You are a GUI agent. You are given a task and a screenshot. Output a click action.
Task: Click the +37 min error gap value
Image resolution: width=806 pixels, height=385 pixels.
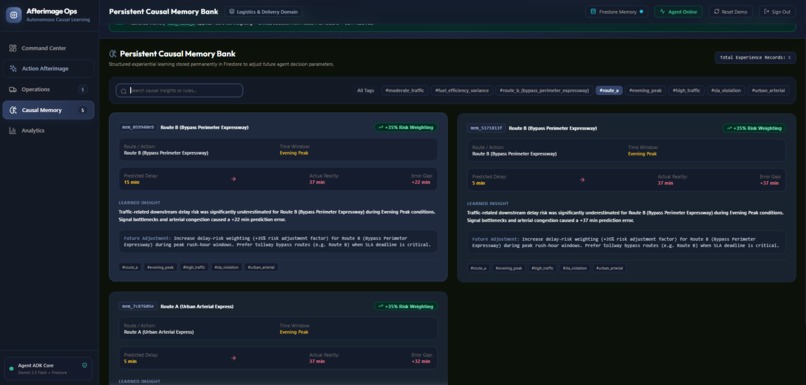771,183
